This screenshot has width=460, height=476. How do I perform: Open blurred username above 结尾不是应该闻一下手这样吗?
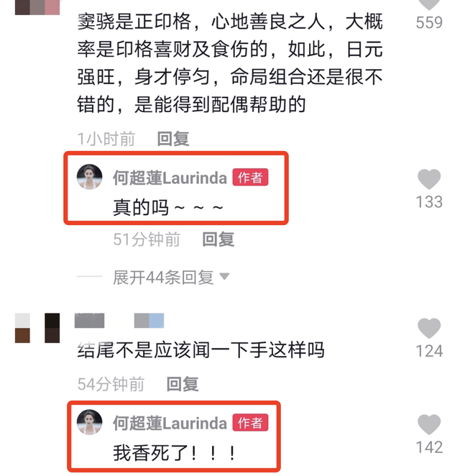[x=119, y=321]
